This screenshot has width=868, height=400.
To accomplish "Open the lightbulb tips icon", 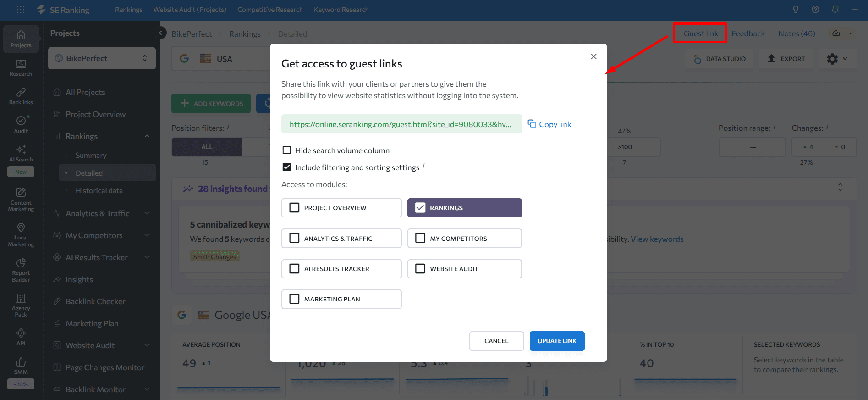I will coord(796,10).
